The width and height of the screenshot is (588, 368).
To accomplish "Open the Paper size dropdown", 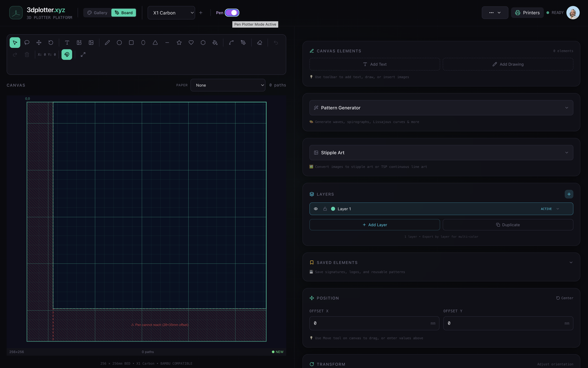I will pyautogui.click(x=228, y=85).
